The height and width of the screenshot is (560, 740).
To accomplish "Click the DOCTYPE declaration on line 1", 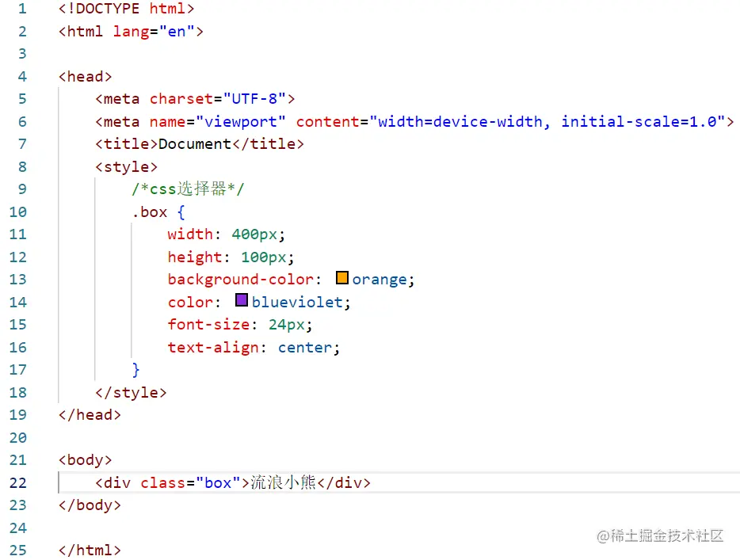I will 124,9.
